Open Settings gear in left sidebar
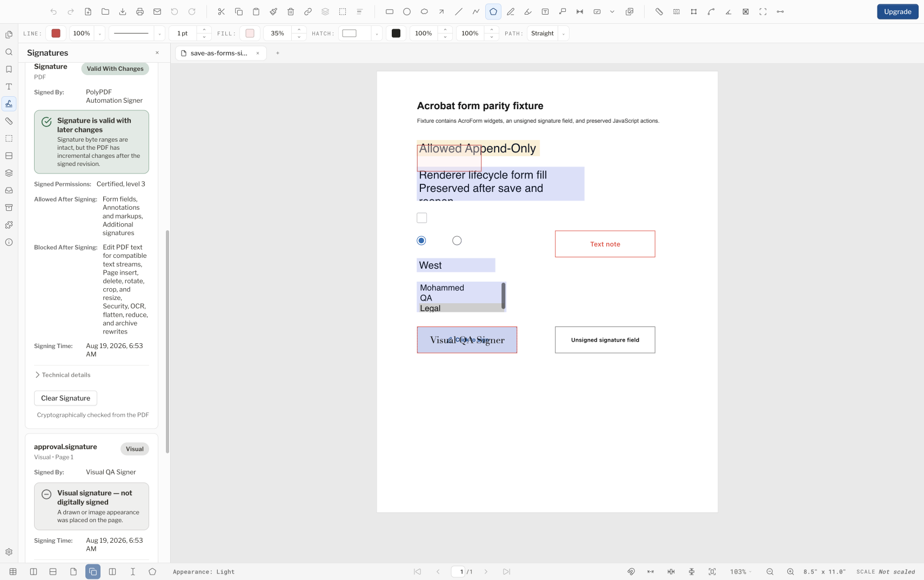This screenshot has width=924, height=580. click(x=9, y=552)
